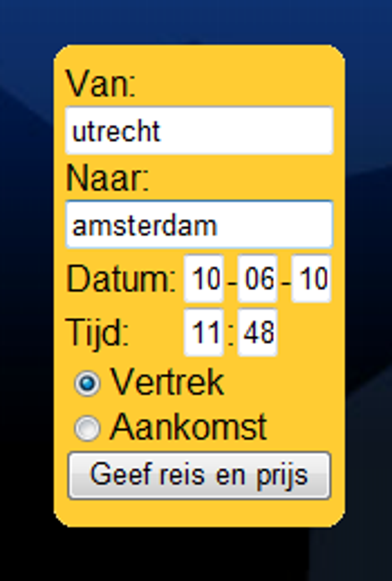Focus the Naar field containing amsterdam

199,225
